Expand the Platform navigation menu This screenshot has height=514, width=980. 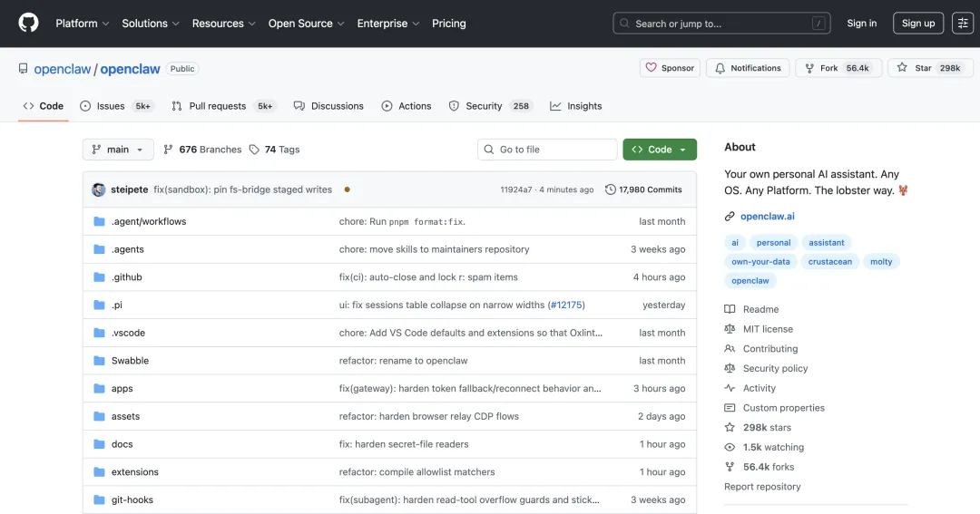click(83, 24)
